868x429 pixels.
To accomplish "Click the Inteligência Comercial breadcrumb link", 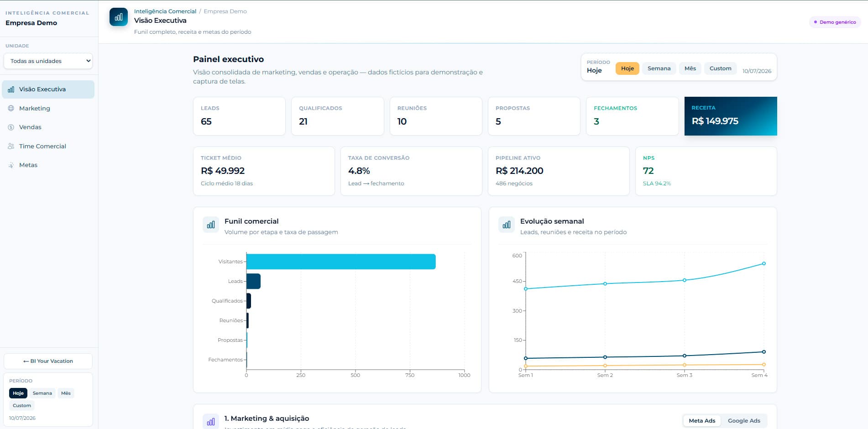I will point(165,11).
